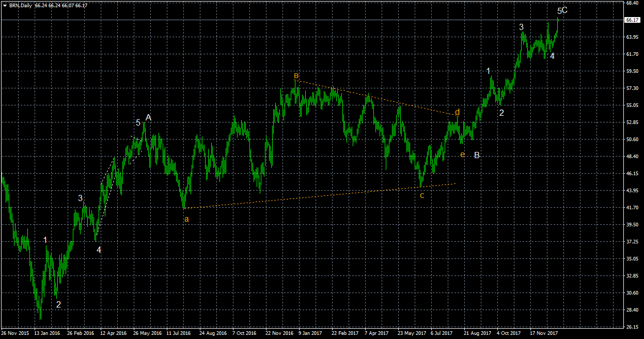Select wave label 4 near April 2016

(99, 250)
